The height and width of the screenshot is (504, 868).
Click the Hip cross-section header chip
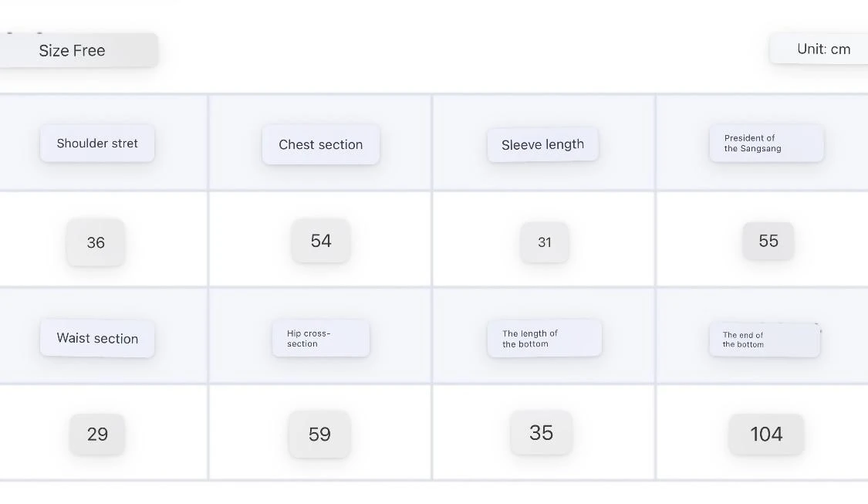pyautogui.click(x=320, y=339)
